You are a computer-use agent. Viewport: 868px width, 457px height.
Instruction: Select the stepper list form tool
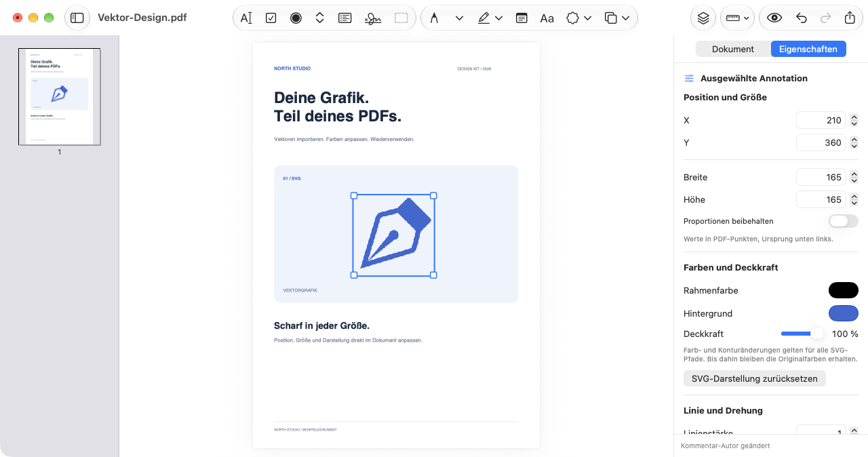(320, 18)
